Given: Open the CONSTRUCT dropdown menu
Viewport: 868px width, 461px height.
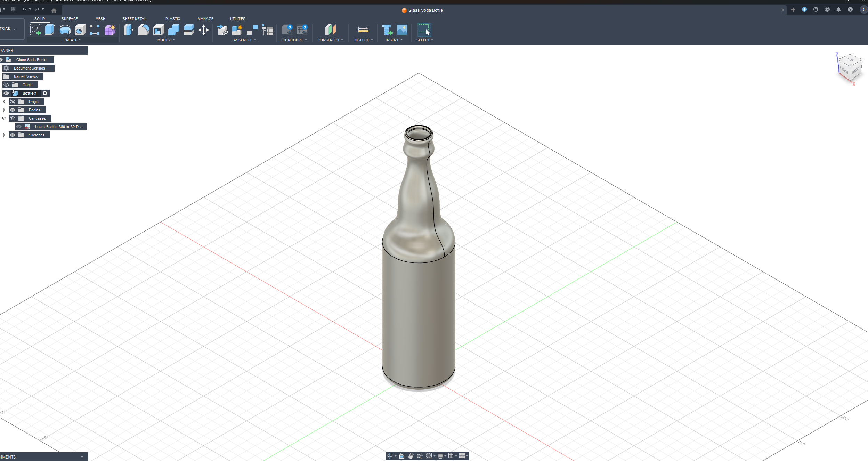Looking at the screenshot, I should (x=330, y=40).
